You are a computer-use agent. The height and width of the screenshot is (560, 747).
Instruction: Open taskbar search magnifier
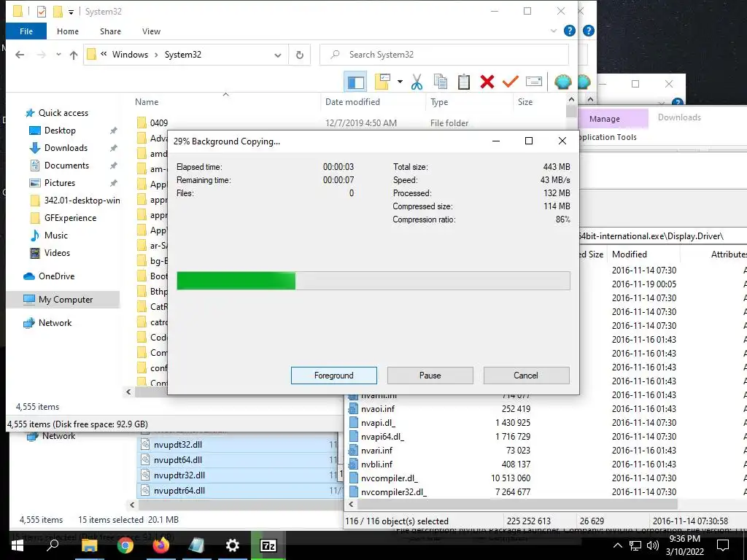click(53, 545)
